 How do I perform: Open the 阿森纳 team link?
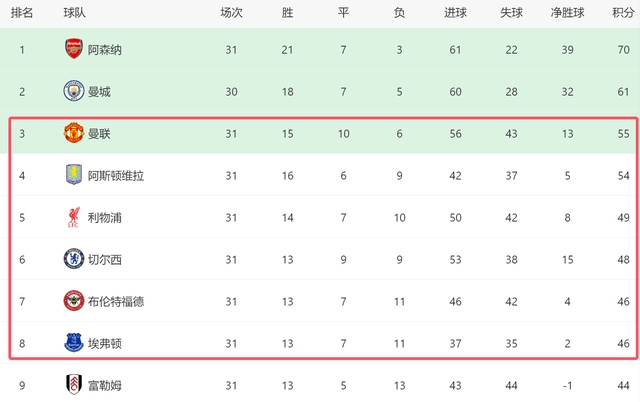(x=105, y=49)
